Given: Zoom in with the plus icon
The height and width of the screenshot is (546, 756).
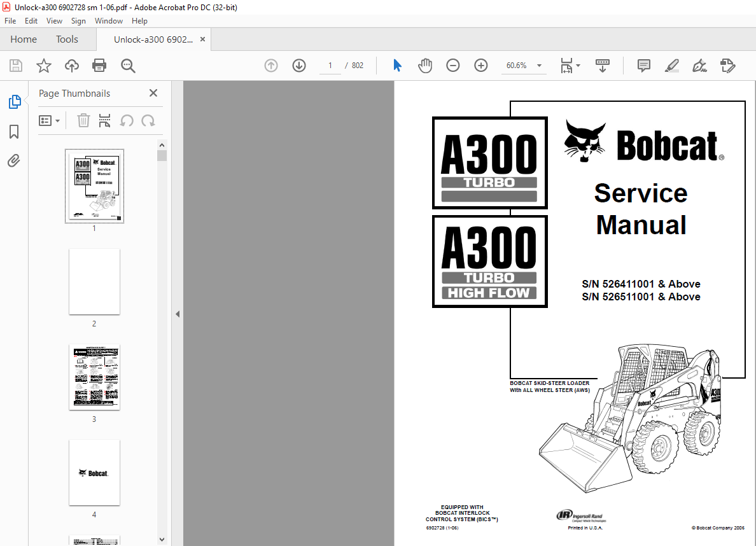Looking at the screenshot, I should [480, 66].
